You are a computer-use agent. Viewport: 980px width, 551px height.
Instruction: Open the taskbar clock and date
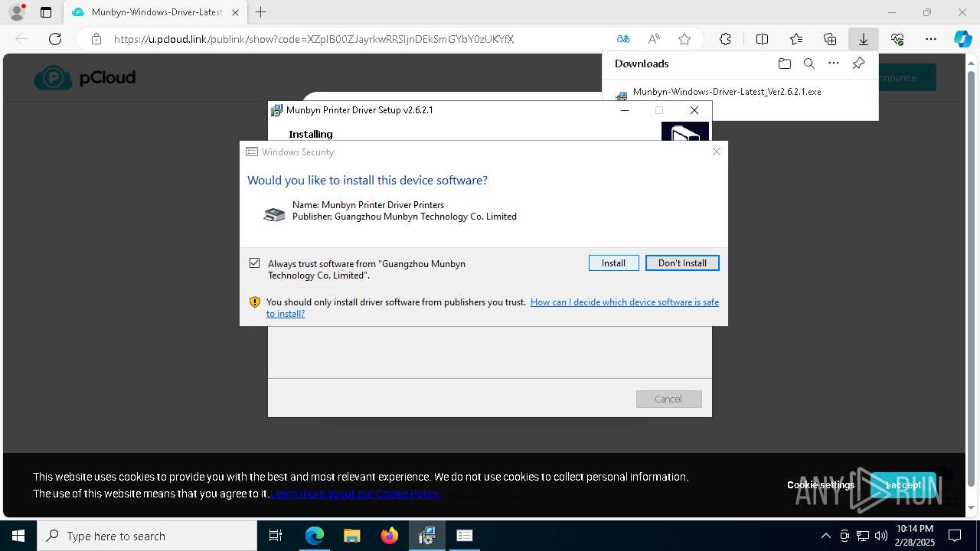coord(915,535)
